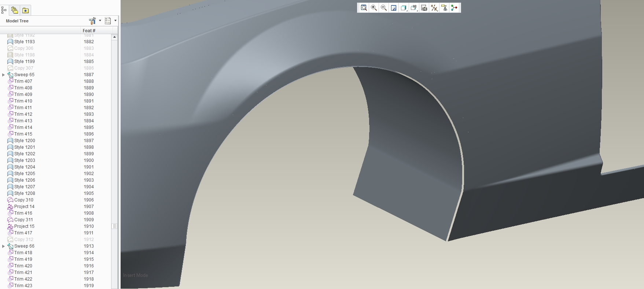Click the suppressed Copy 306 icon
The image size is (644, 289).
10,48
